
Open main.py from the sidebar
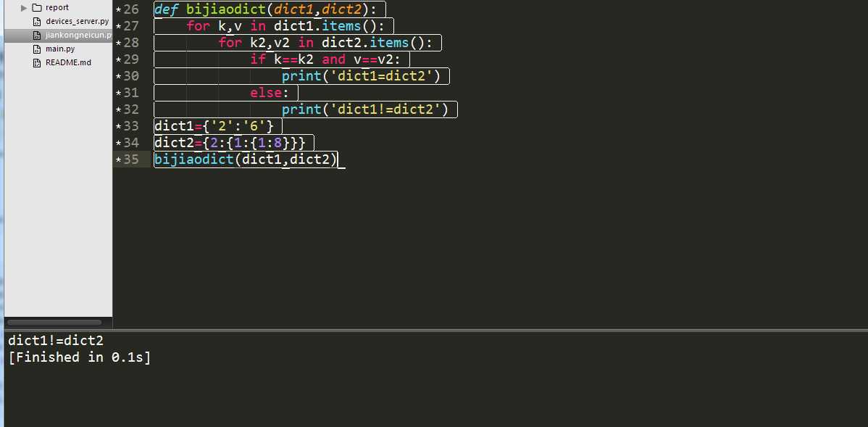click(60, 49)
